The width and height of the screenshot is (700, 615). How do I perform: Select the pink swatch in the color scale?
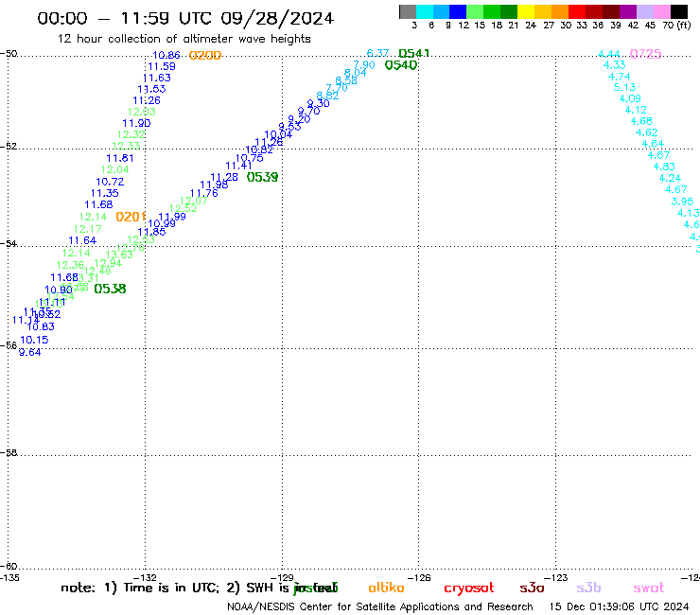point(662,11)
